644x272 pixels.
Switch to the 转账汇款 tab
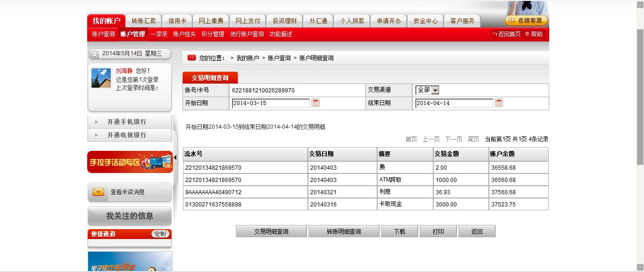pyautogui.click(x=144, y=21)
